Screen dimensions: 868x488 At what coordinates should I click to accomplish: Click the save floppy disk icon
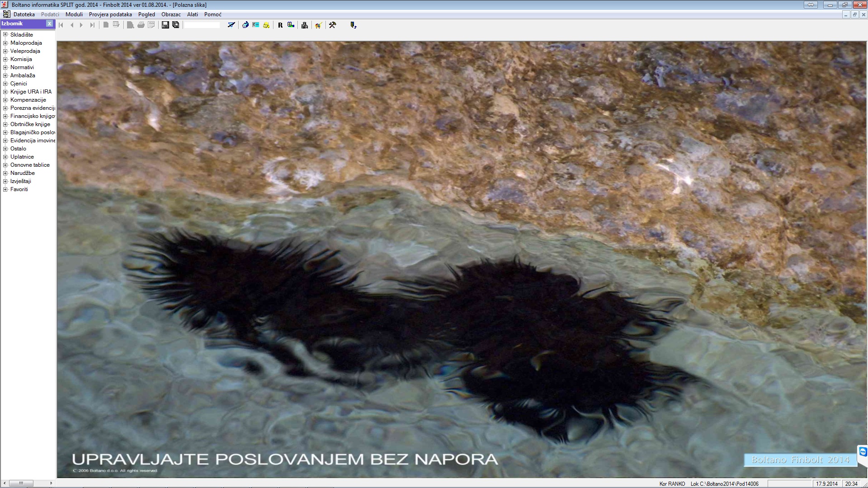click(165, 25)
